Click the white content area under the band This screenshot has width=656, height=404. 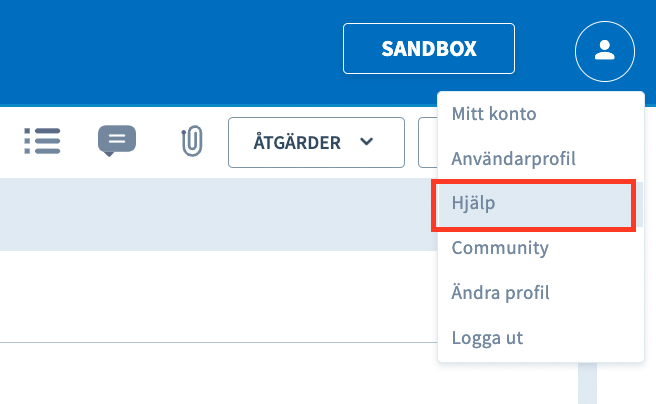coord(218,296)
